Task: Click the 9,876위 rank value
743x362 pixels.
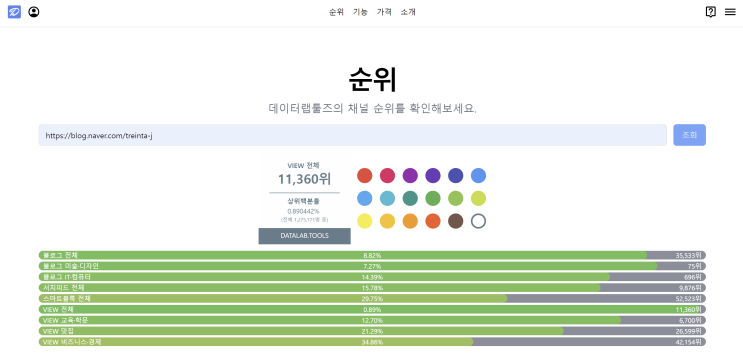Action: tap(690, 288)
